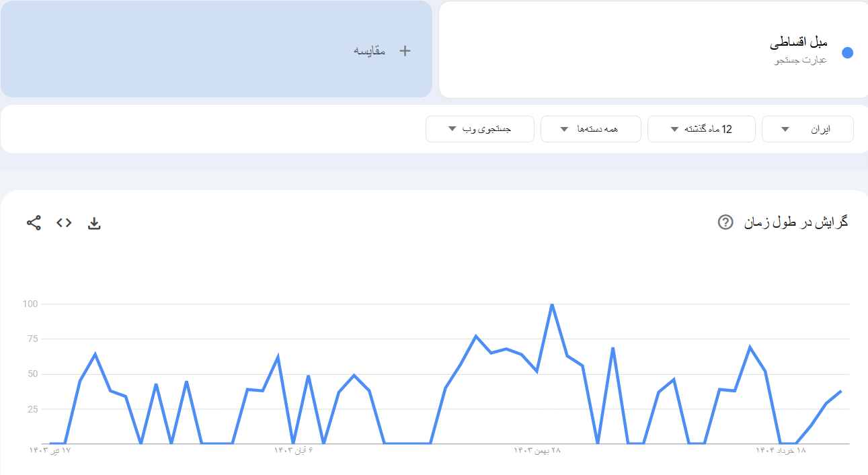This screenshot has width=868, height=475.
Task: Edit the search term مبل اقساطی
Action: pos(798,43)
